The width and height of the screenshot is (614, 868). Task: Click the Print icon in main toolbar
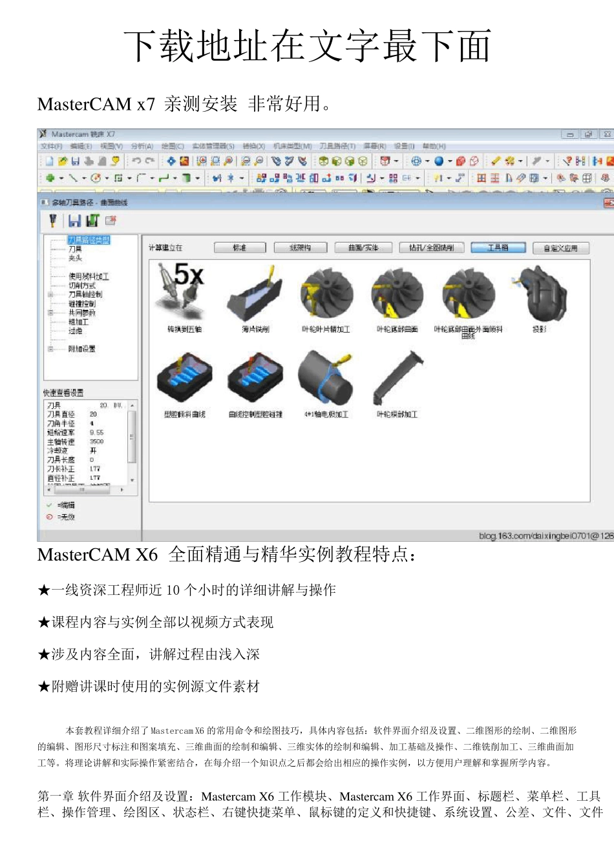(89, 161)
